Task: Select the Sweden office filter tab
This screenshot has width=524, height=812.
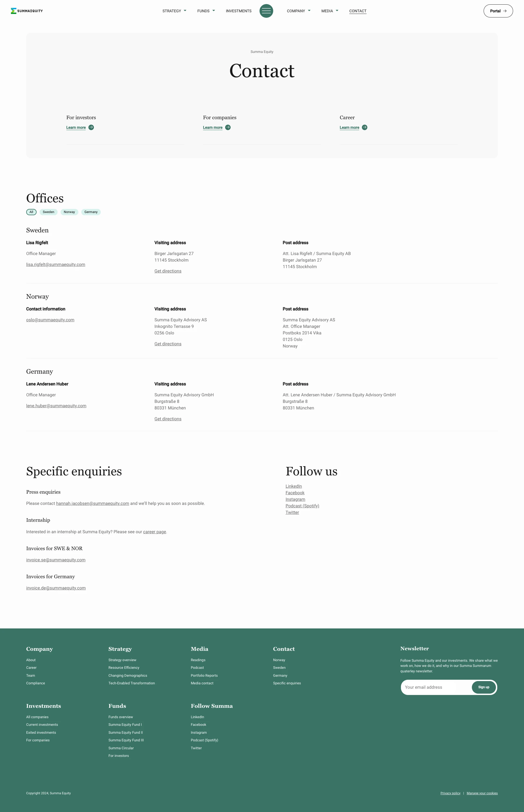Action: coord(48,212)
